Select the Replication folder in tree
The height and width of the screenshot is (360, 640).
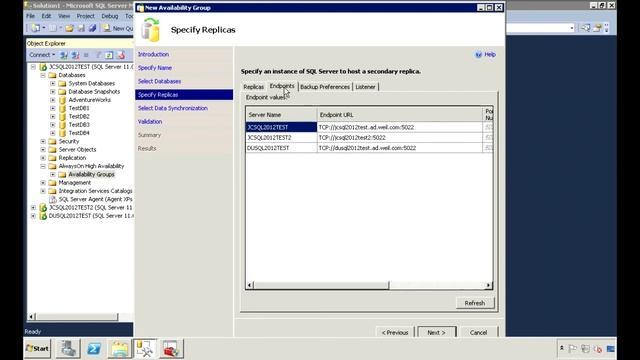pos(72,158)
